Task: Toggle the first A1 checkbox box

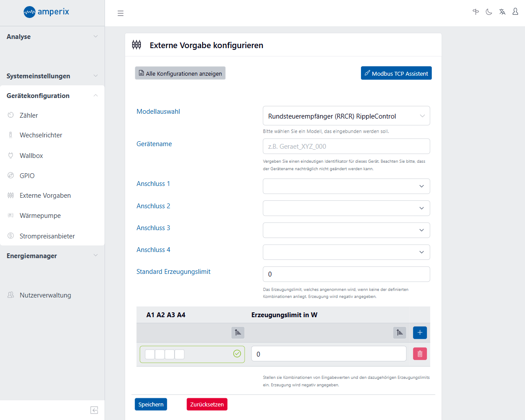Action: tap(150, 354)
